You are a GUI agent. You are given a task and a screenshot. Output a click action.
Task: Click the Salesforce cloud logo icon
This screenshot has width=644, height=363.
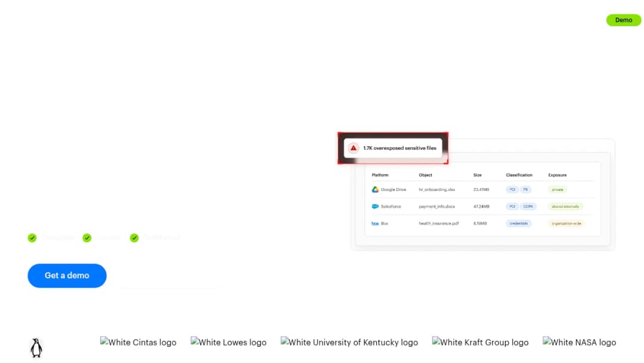pos(375,207)
